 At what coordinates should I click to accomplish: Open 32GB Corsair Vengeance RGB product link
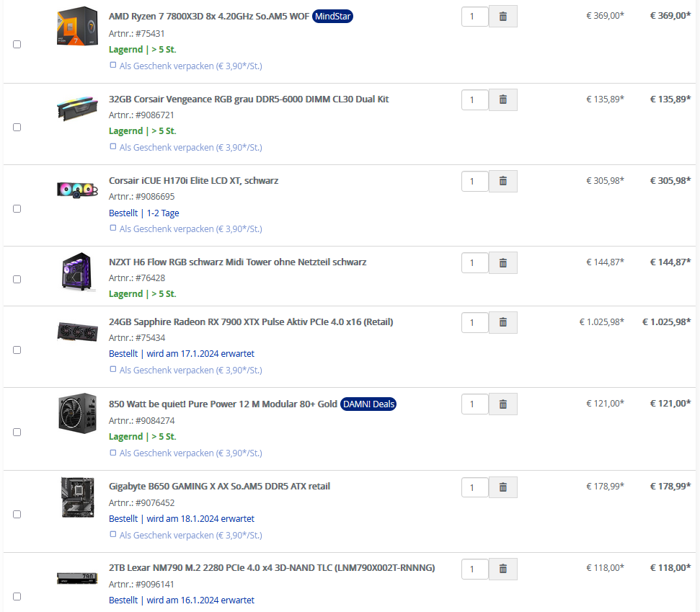click(x=249, y=99)
